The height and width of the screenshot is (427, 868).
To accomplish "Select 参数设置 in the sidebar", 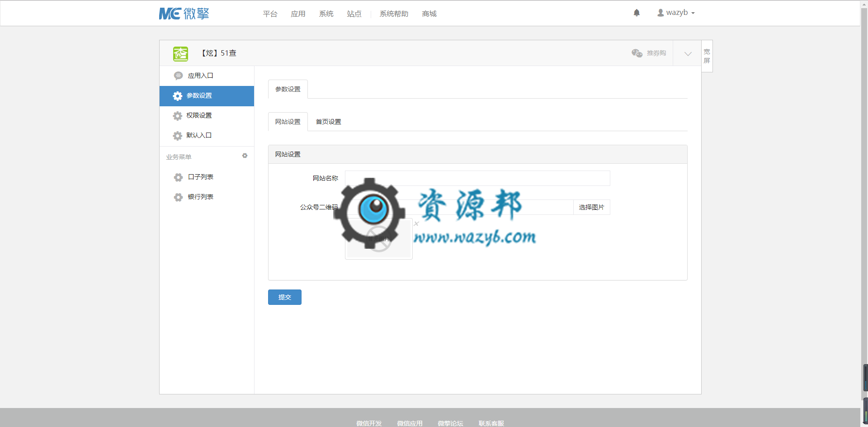I will coord(207,96).
